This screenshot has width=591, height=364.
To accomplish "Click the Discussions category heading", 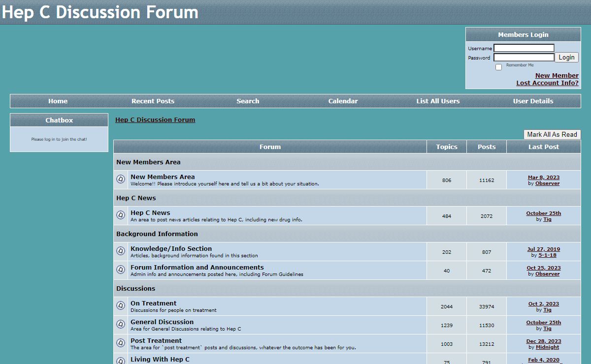I will [135, 288].
